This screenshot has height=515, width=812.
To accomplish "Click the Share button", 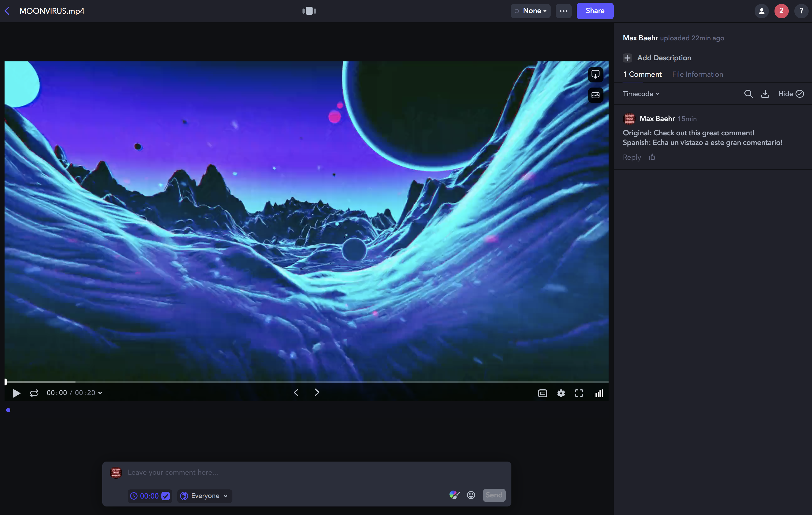I will [594, 11].
